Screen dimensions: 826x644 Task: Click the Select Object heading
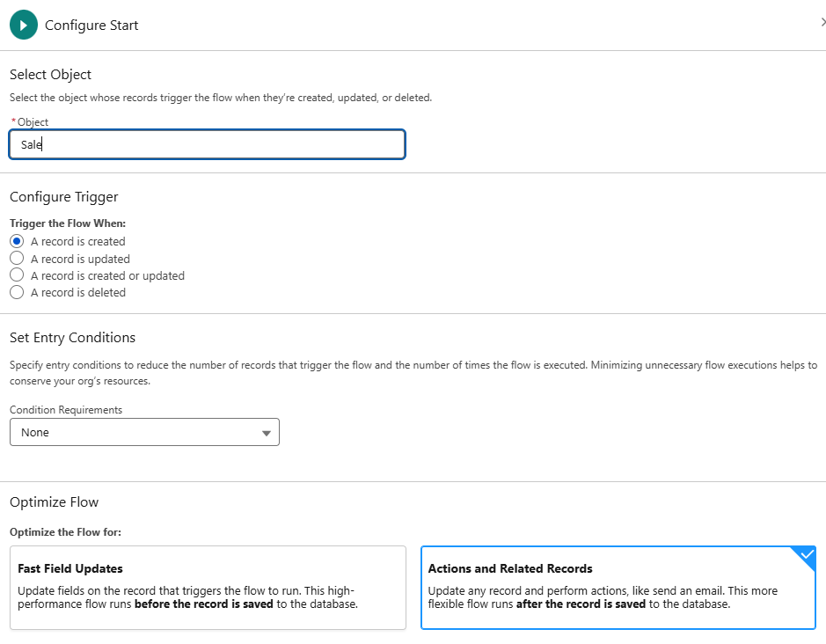coord(50,75)
